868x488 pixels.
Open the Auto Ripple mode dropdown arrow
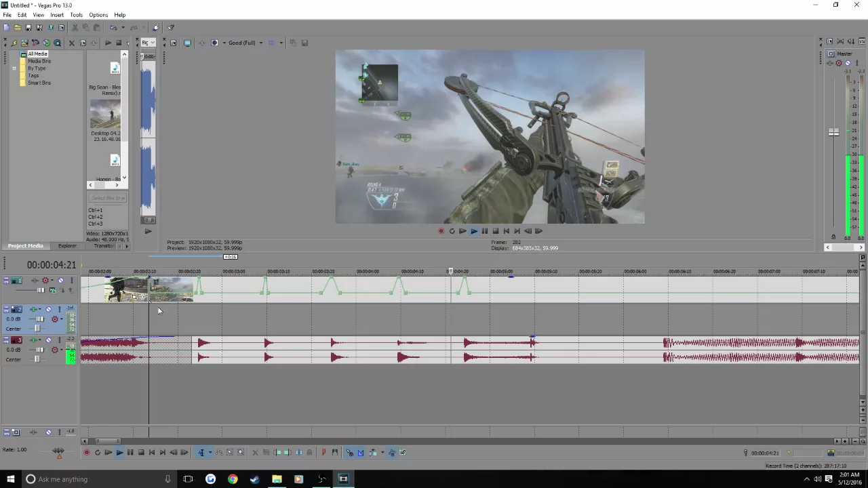(382, 453)
